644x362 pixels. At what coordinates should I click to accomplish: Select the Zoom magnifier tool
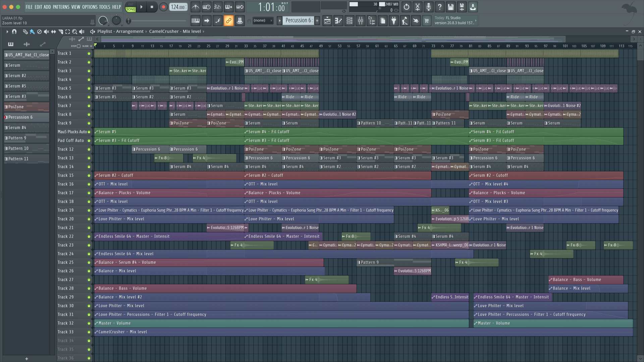[74, 32]
